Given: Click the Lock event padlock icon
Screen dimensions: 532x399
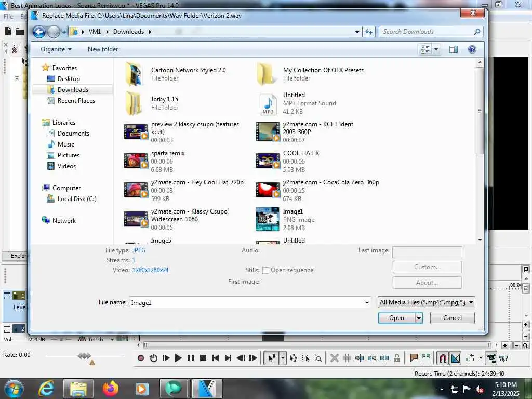Looking at the screenshot, I should (396, 358).
